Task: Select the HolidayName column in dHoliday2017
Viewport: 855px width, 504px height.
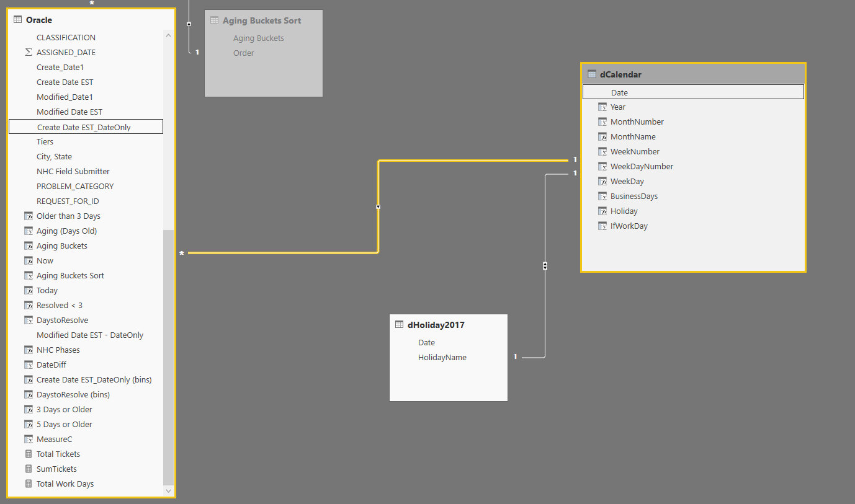Action: (x=442, y=358)
